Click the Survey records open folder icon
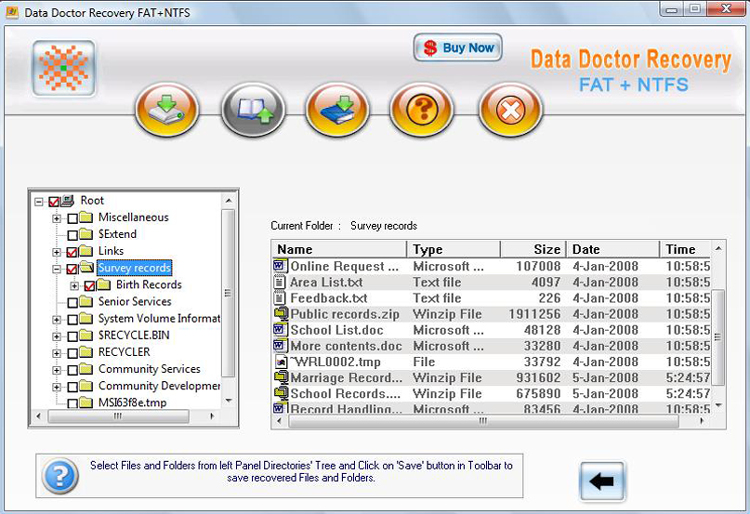The height and width of the screenshot is (514, 750). tap(87, 267)
